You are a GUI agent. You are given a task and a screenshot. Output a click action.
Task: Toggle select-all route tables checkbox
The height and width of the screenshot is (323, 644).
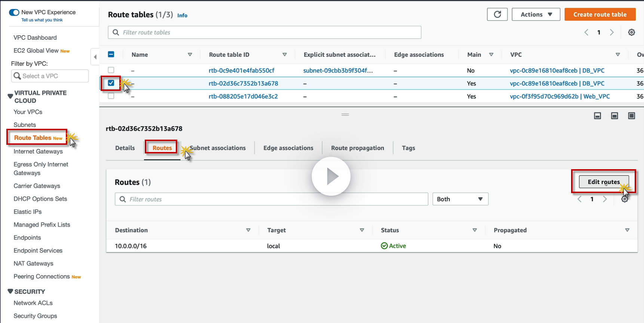coord(111,54)
